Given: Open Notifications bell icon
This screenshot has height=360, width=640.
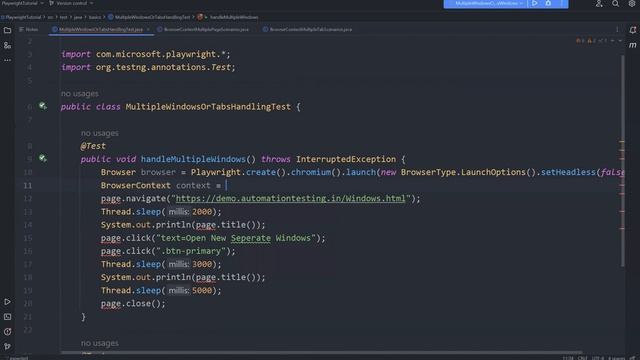Looking at the screenshot, I should click(632, 30).
